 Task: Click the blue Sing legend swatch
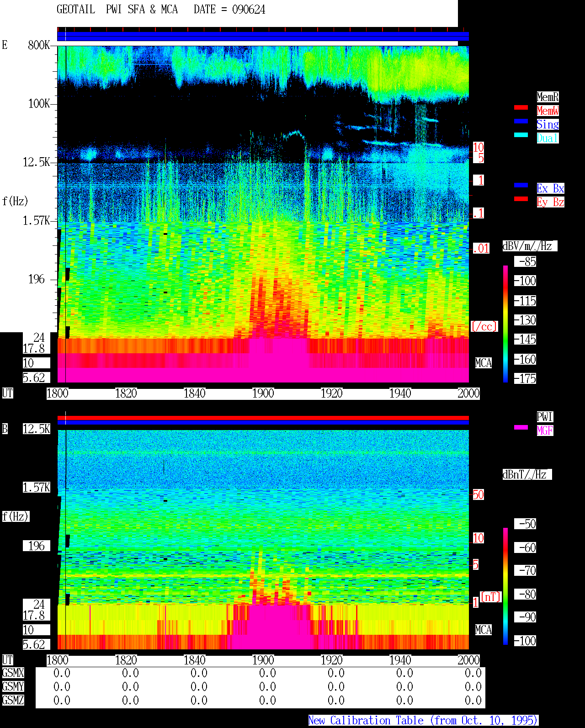521,121
